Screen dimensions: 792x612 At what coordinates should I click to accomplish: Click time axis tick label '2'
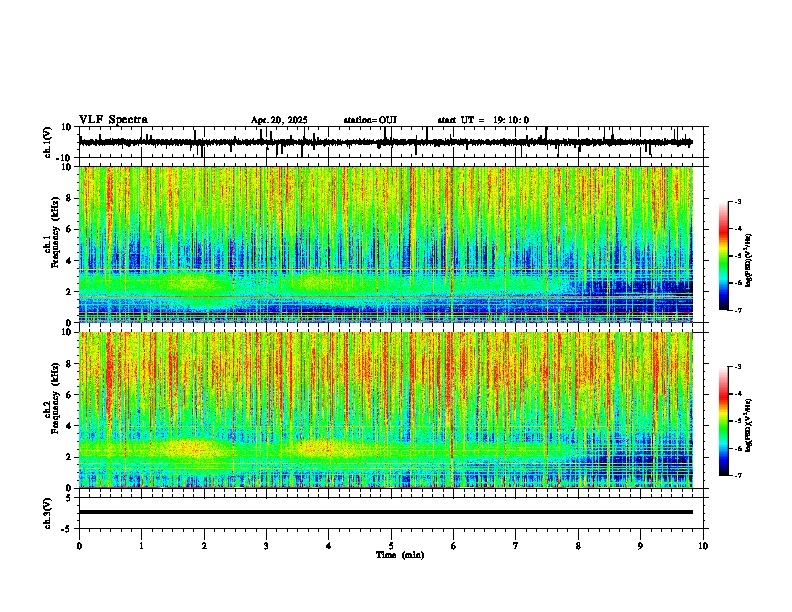[204, 546]
